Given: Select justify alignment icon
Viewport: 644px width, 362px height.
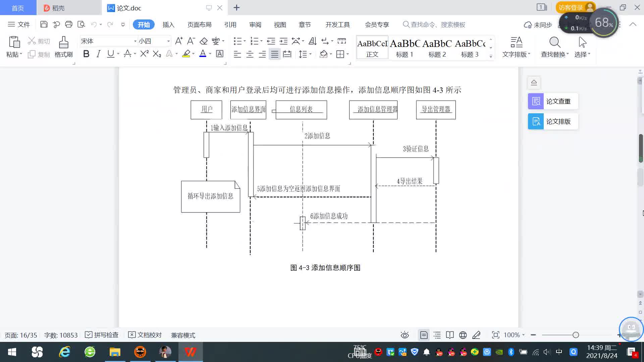Looking at the screenshot, I should pyautogui.click(x=274, y=54).
